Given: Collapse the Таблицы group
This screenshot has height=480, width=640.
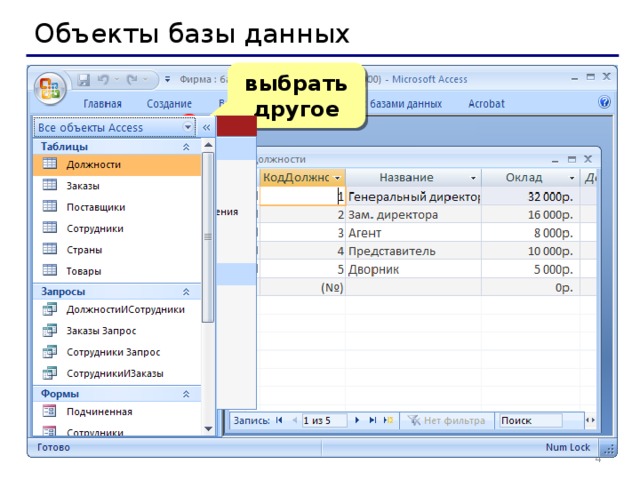Looking at the screenshot, I should [x=186, y=147].
